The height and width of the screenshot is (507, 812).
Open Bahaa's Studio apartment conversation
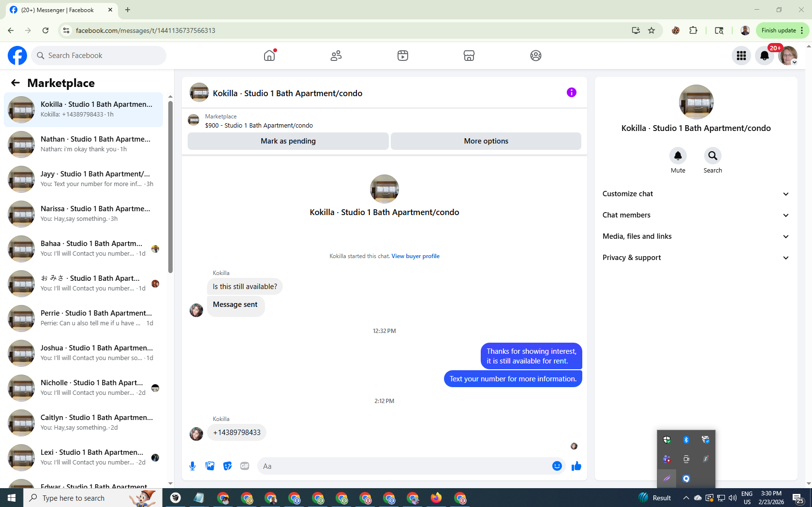(x=83, y=249)
